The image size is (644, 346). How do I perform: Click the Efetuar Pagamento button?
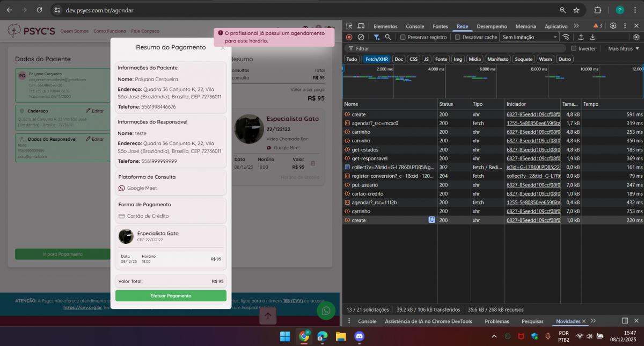point(171,295)
